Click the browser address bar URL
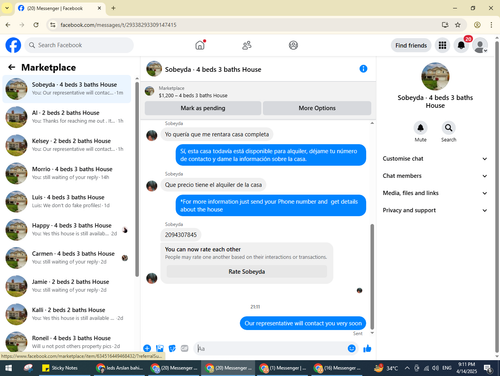 click(x=118, y=25)
